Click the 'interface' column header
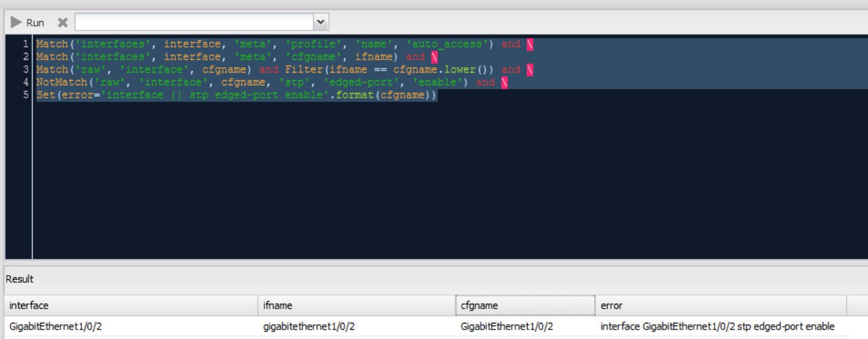The height and width of the screenshot is (339, 868). 132,305
